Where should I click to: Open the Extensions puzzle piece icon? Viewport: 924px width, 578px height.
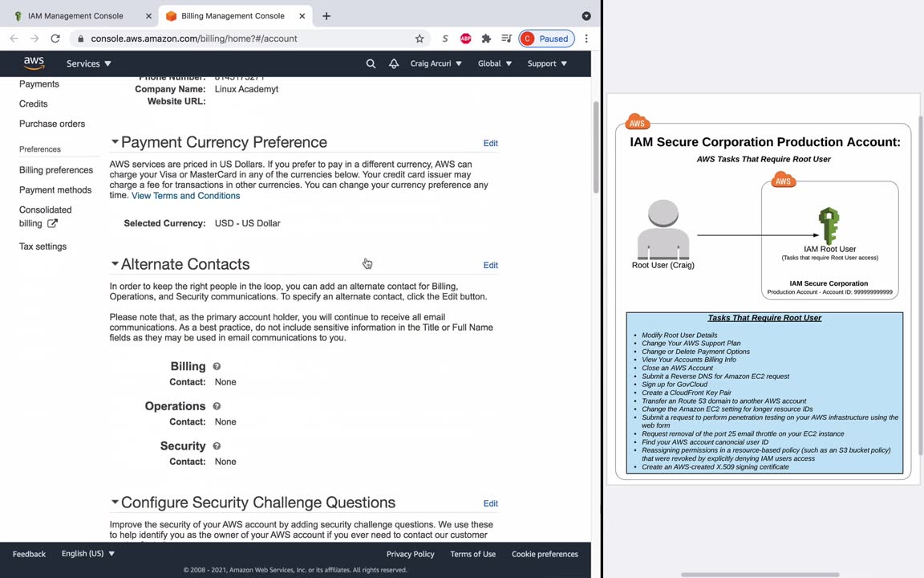(486, 39)
